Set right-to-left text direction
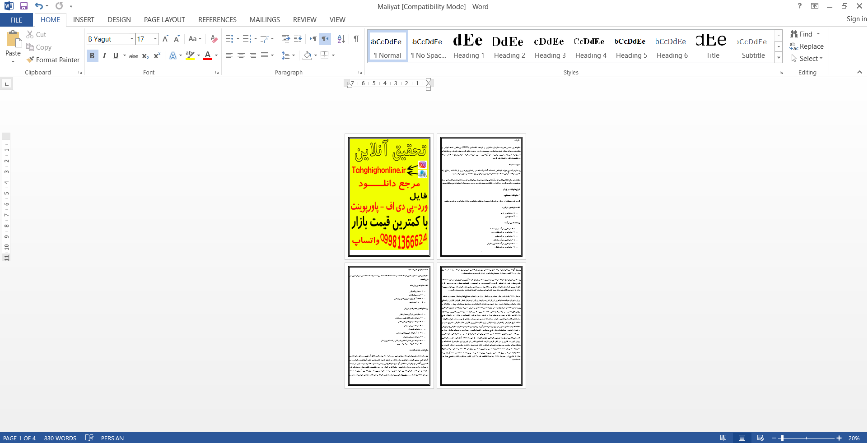Screen dimensions: 868x443 coord(325,39)
